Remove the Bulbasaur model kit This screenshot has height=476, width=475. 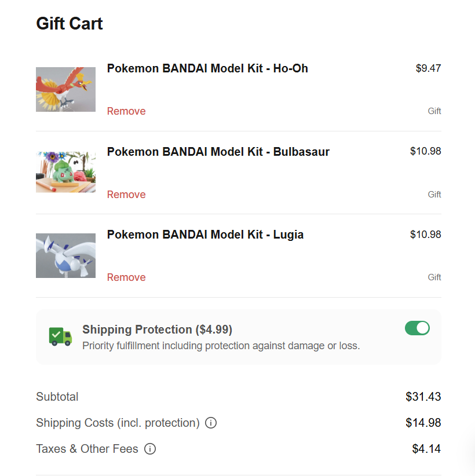coord(126,195)
